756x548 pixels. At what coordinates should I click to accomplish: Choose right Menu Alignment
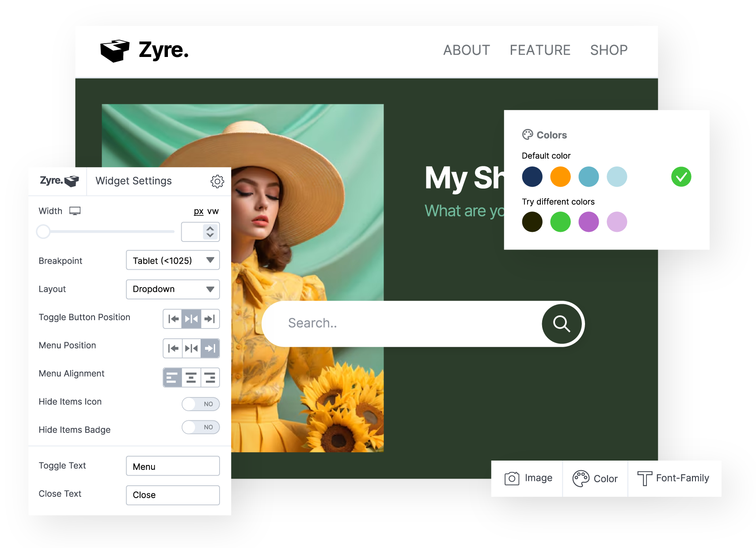(210, 378)
